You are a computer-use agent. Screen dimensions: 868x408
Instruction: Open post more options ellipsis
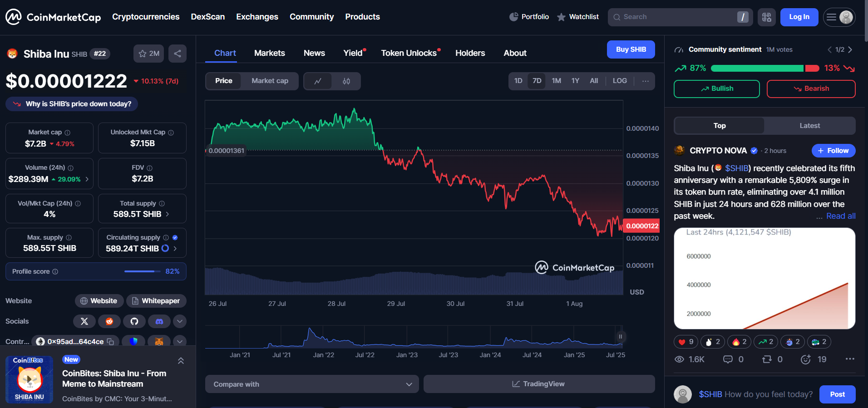(850, 359)
